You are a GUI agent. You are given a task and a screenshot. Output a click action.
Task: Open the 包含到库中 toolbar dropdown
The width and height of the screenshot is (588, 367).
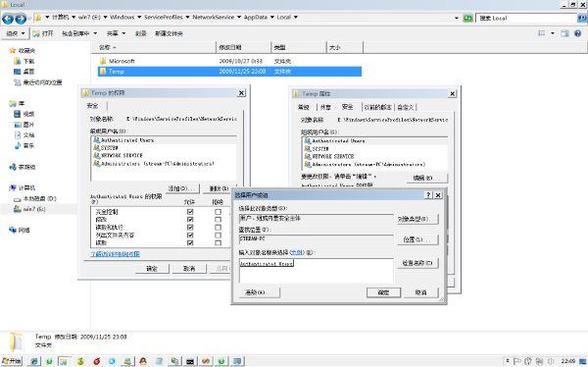tap(79, 33)
